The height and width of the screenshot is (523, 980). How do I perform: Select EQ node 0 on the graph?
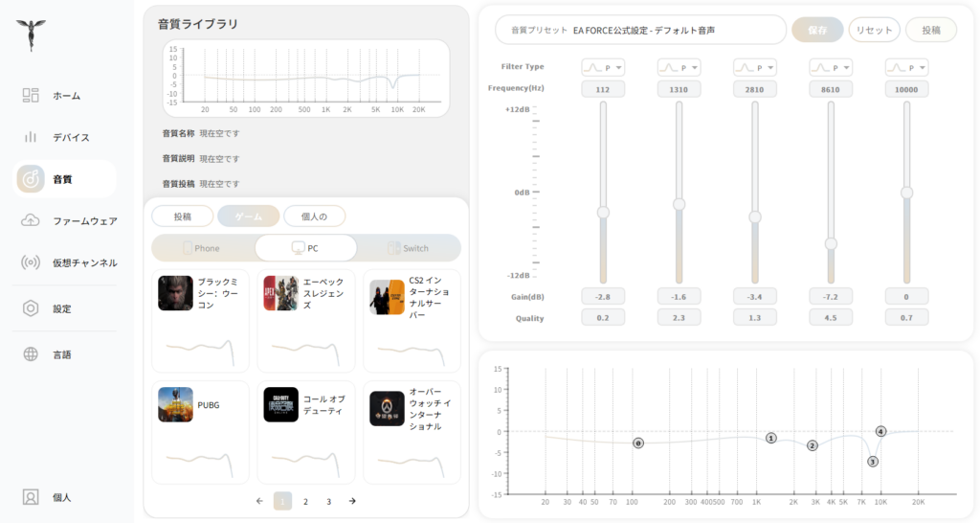coord(638,443)
